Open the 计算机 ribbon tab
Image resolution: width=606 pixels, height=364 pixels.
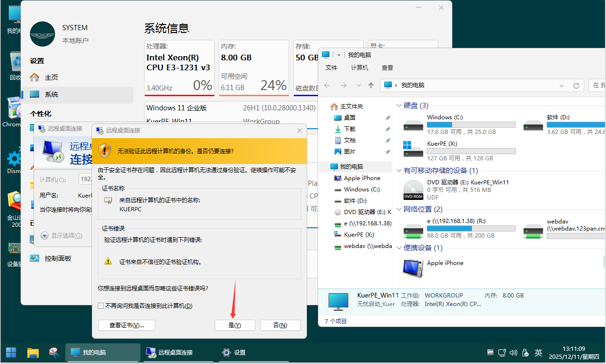coord(360,68)
